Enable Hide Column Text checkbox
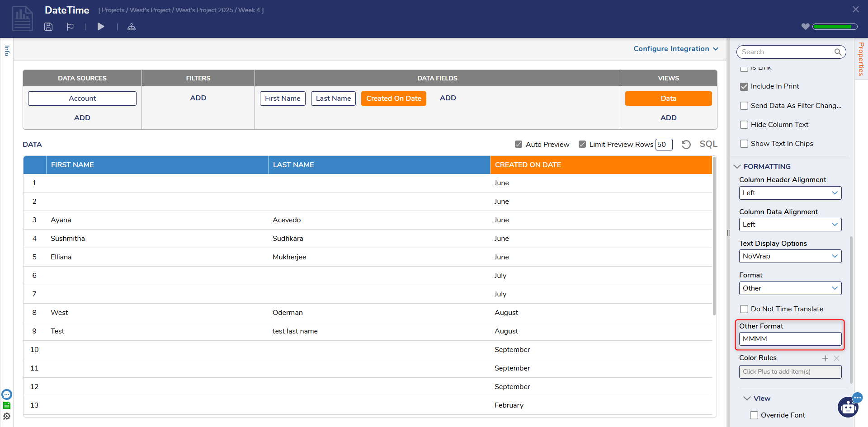The height and width of the screenshot is (427, 868). [744, 125]
